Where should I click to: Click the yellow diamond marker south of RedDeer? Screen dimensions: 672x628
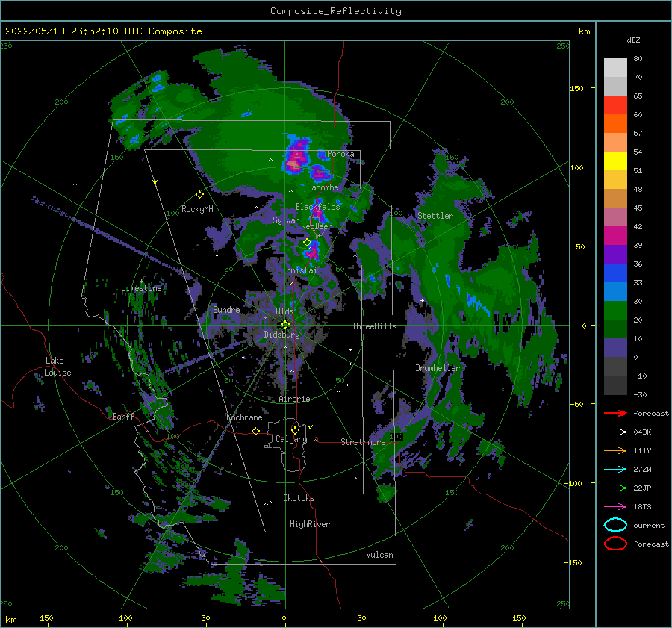tap(307, 243)
